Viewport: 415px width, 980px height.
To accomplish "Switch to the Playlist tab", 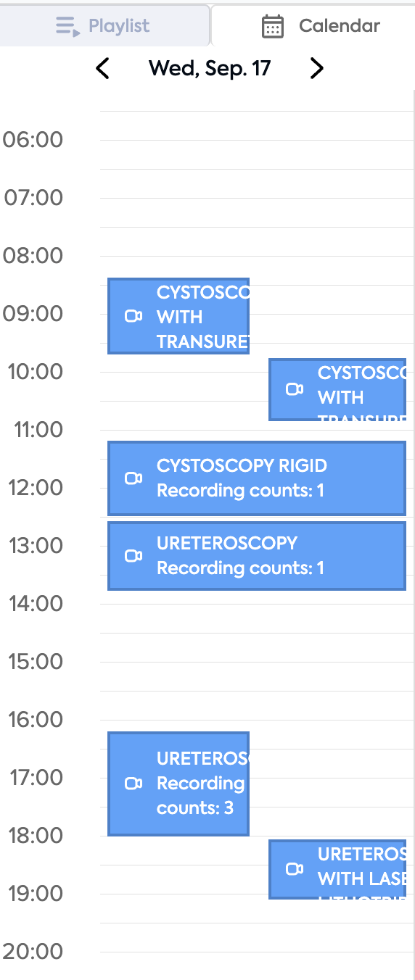I will click(104, 26).
